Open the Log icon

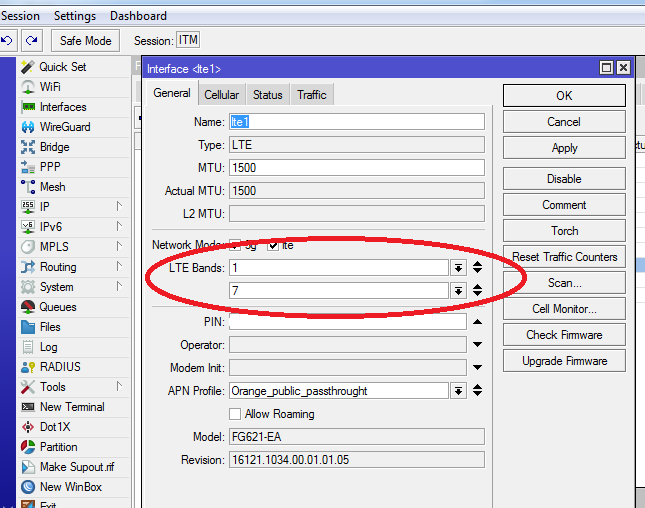click(x=28, y=347)
